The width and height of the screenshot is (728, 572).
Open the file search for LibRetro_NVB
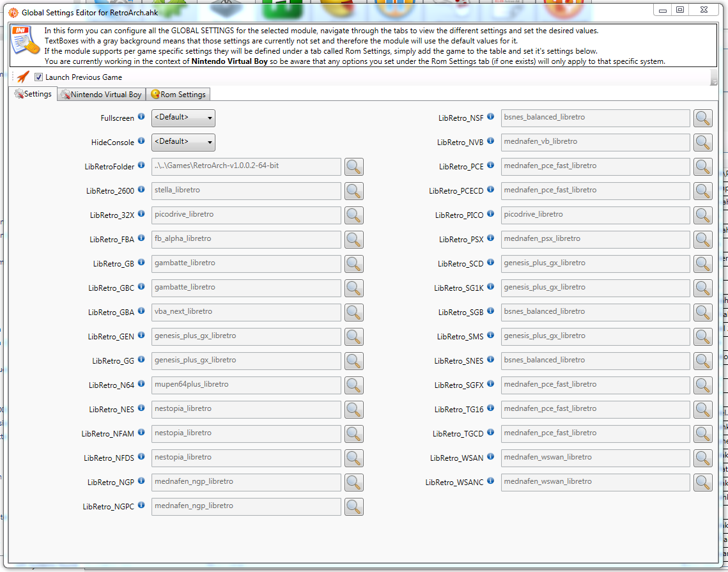[703, 143]
